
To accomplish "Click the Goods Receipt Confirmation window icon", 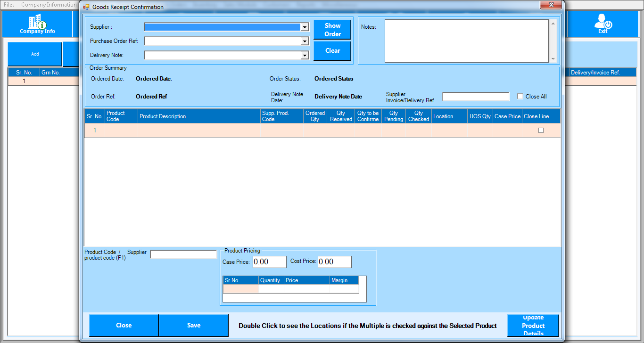I will click(86, 7).
